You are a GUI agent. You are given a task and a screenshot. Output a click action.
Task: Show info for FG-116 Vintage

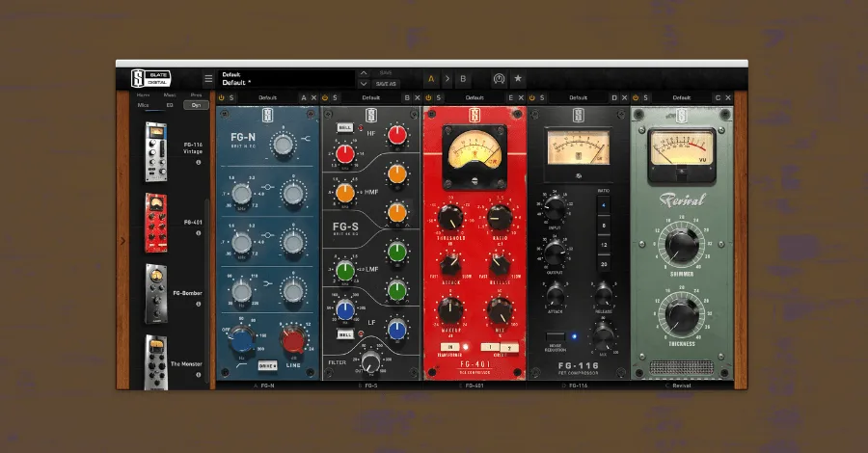(198, 163)
